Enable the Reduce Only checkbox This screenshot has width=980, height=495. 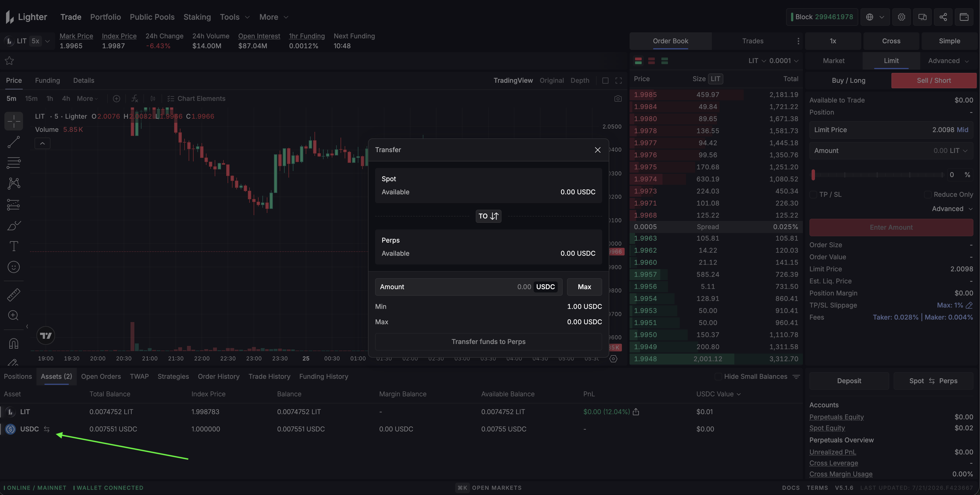pos(928,195)
